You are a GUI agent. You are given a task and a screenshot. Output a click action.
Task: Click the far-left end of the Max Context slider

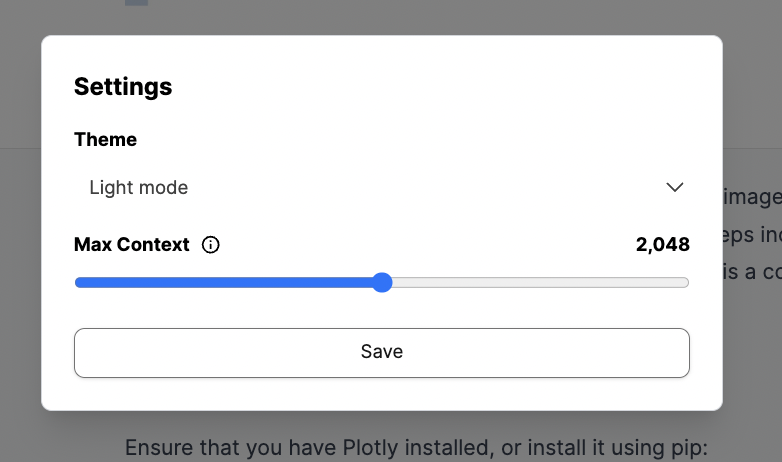77,283
